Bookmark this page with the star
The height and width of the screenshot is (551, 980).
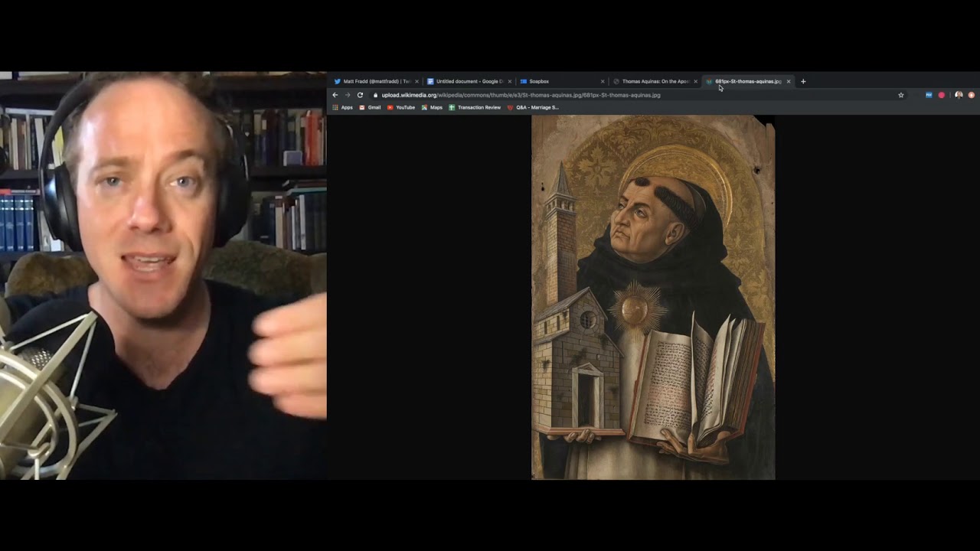click(901, 95)
